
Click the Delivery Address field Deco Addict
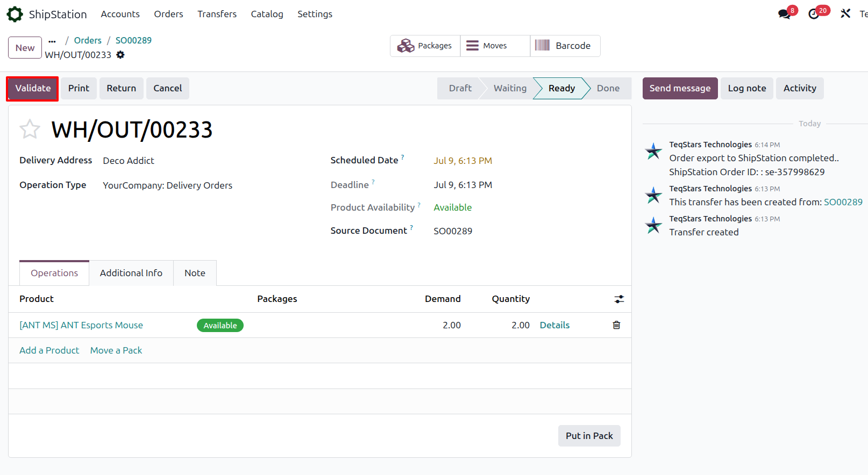pyautogui.click(x=129, y=161)
